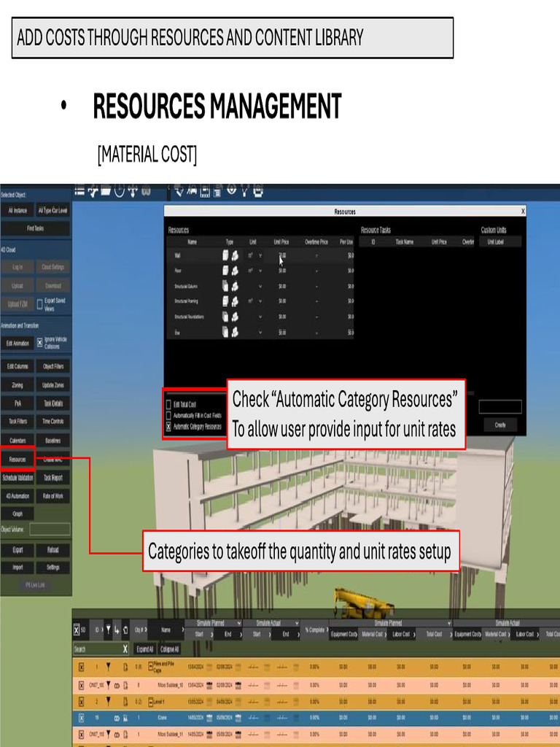560x747 pixels.
Task: Click the Find Tasks button
Action: point(35,228)
